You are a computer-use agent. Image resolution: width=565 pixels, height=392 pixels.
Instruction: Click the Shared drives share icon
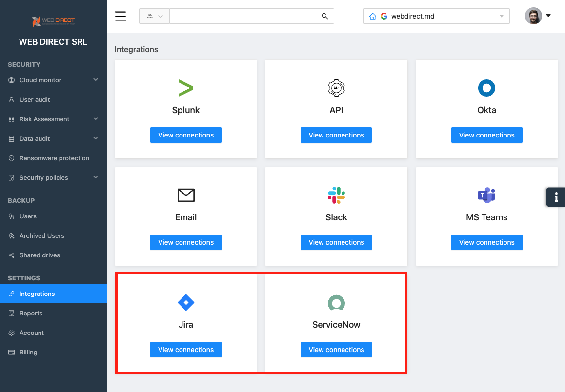[12, 255]
